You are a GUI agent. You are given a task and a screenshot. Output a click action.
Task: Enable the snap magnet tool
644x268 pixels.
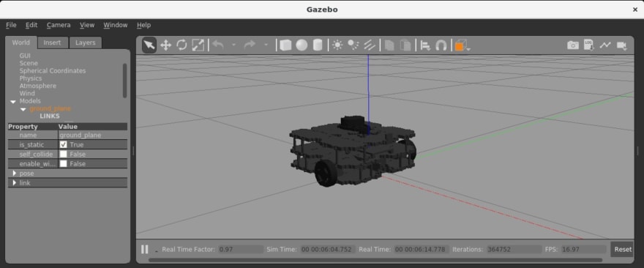point(441,45)
